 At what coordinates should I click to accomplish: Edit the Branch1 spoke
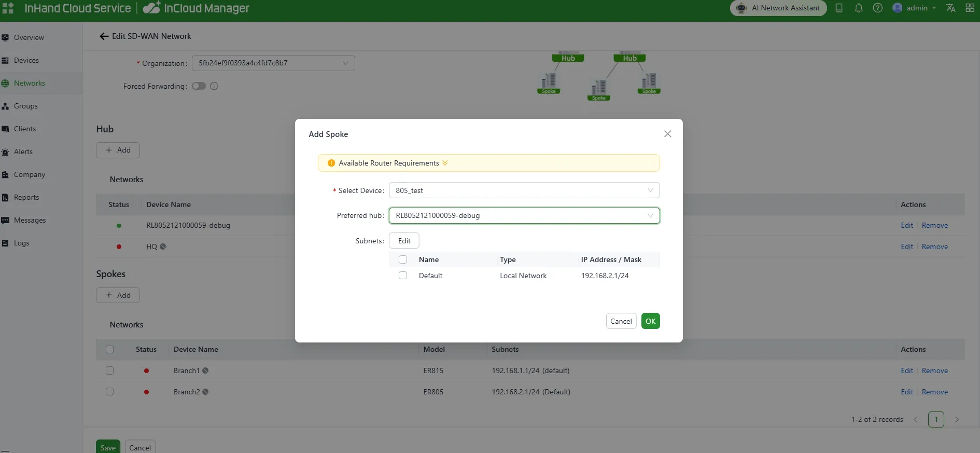907,370
